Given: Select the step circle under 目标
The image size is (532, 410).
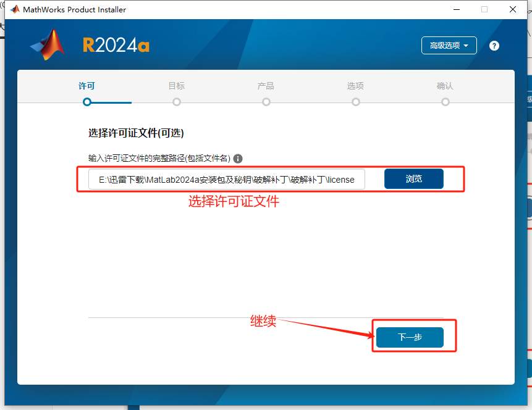Looking at the screenshot, I should 177,102.
